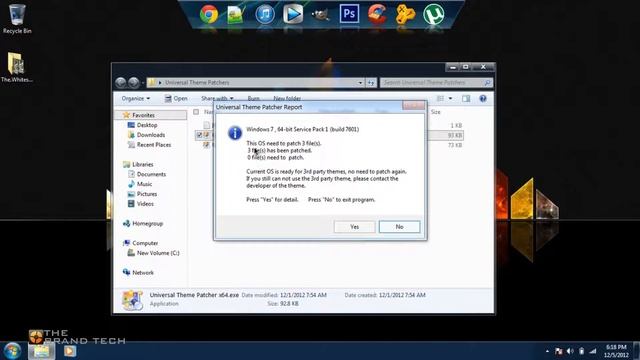Launch Photoshop from the top dock

349,14
